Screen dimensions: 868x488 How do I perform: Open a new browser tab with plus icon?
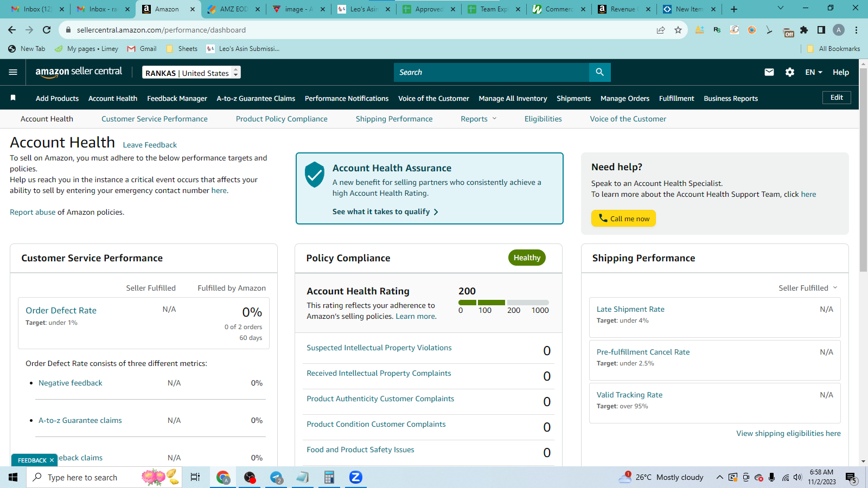(x=734, y=9)
